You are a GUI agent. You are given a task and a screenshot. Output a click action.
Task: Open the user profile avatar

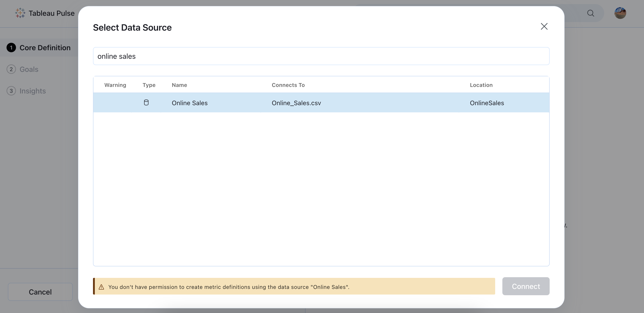620,13
